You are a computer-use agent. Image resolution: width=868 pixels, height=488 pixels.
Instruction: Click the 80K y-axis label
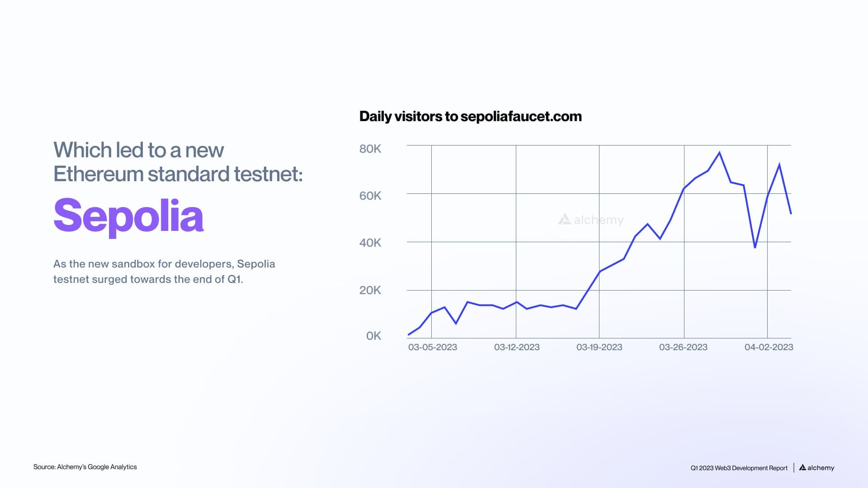370,149
